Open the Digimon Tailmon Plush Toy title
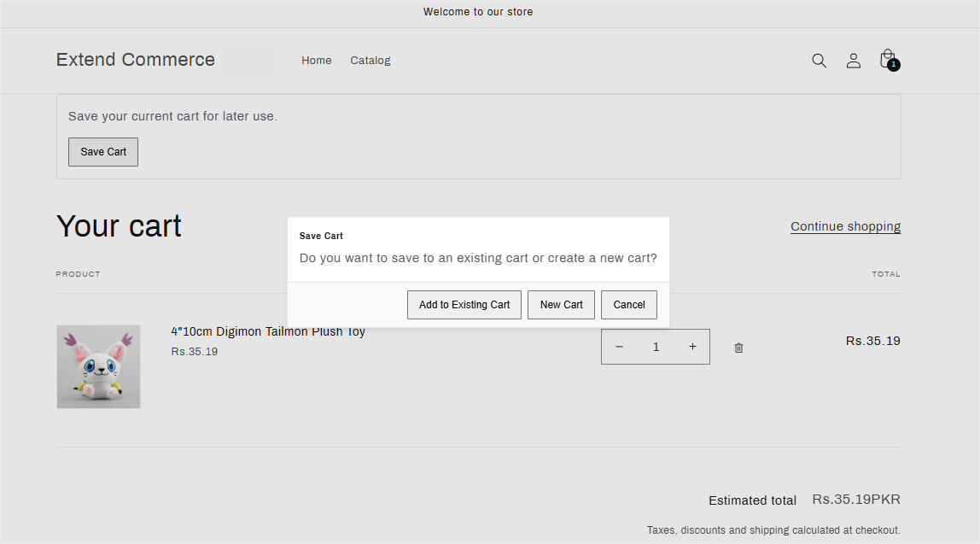 click(268, 331)
